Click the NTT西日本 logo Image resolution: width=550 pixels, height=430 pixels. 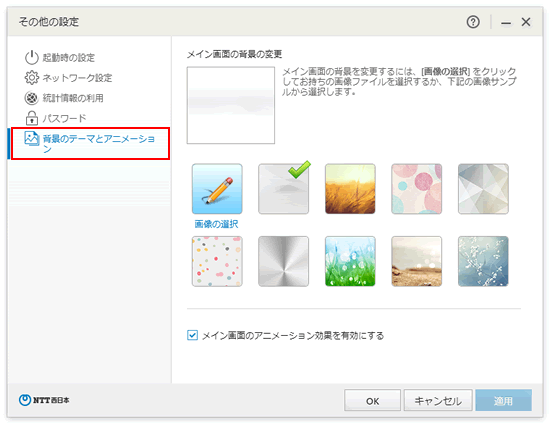pyautogui.click(x=44, y=400)
